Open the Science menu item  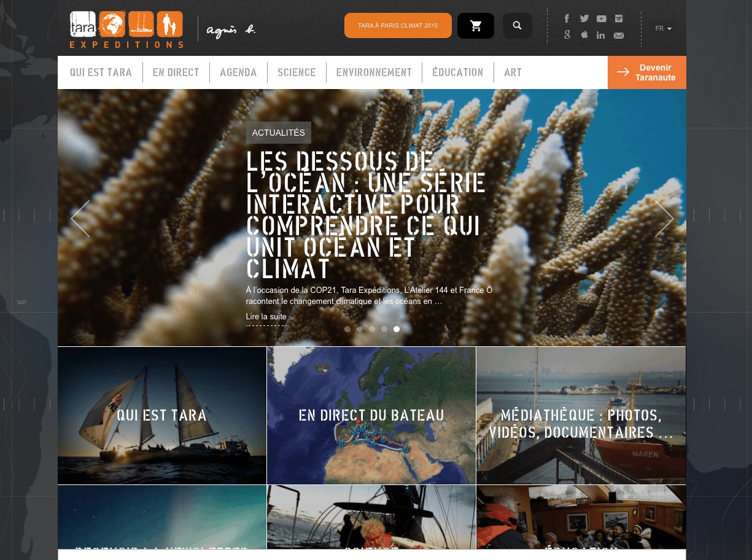[297, 72]
